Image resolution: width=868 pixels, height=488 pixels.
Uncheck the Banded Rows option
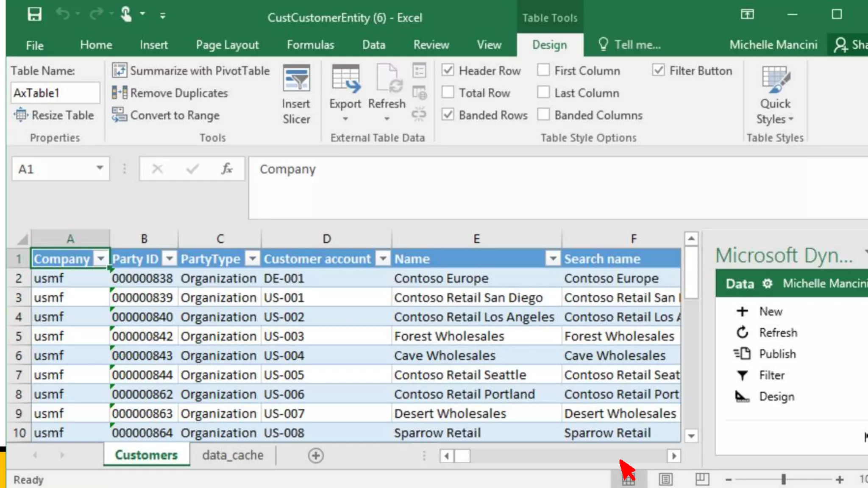[x=448, y=115]
